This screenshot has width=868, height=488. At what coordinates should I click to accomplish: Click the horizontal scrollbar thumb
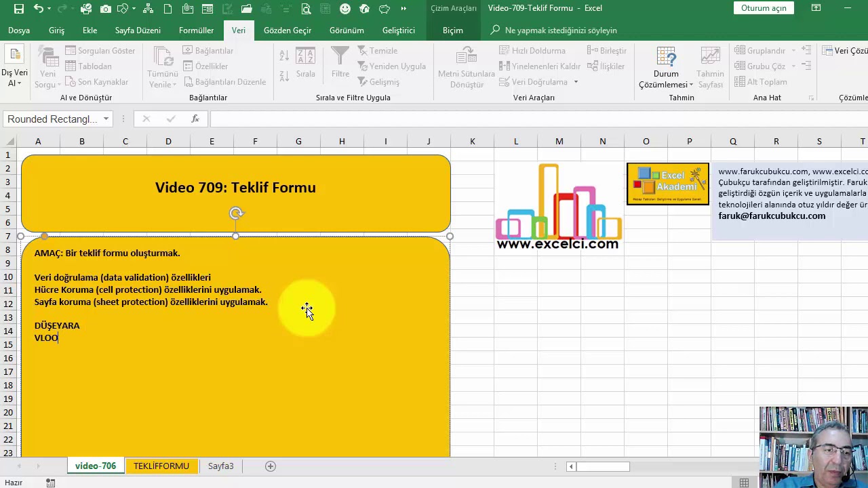pyautogui.click(x=602, y=466)
